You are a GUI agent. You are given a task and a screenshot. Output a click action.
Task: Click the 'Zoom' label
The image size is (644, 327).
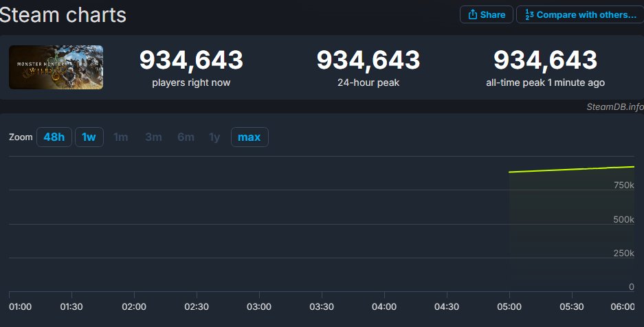(x=21, y=137)
